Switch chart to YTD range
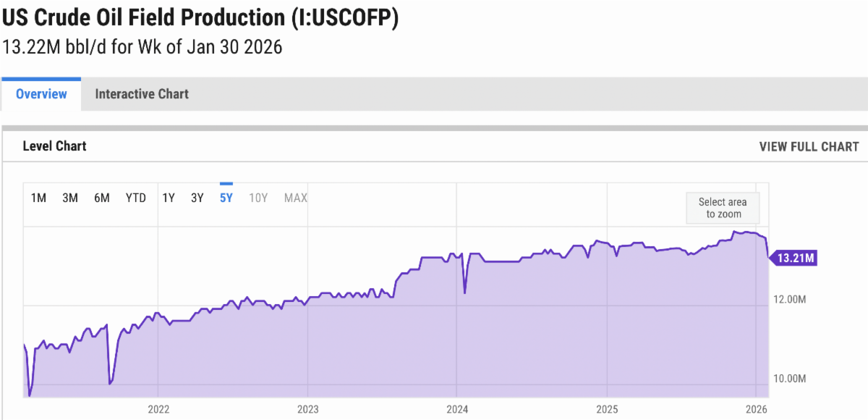Screen dimensions: 868x420 [x=136, y=198]
